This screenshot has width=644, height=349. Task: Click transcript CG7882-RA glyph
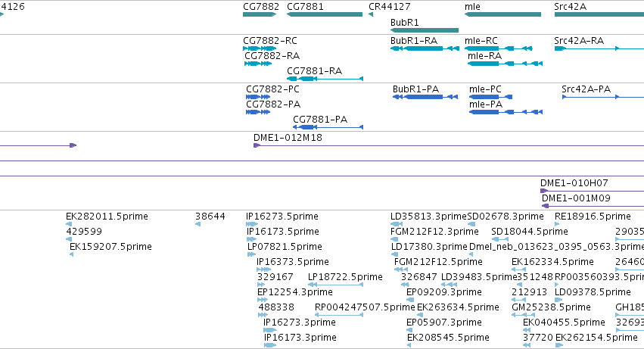click(258, 64)
